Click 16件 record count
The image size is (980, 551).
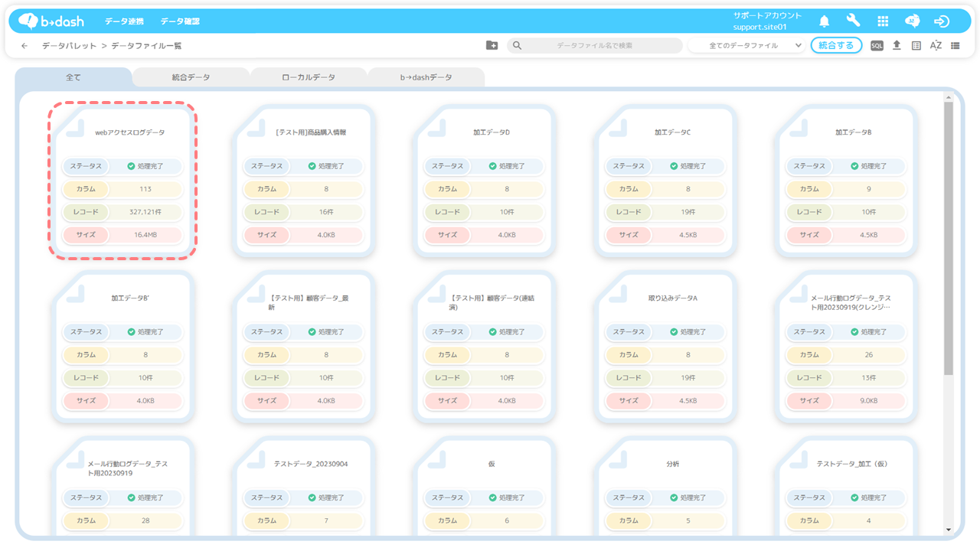(326, 212)
